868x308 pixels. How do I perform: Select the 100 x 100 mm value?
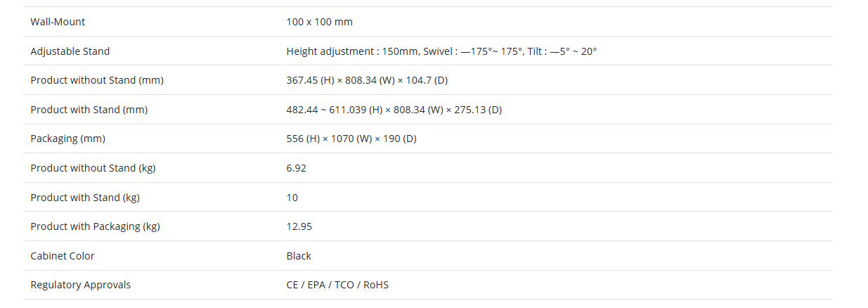click(319, 22)
